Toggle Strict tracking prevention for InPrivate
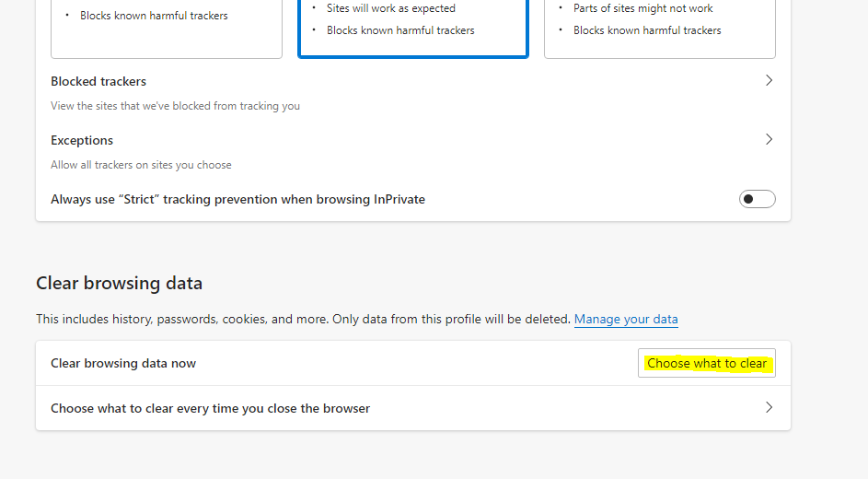This screenshot has height=479, width=868. pos(757,199)
